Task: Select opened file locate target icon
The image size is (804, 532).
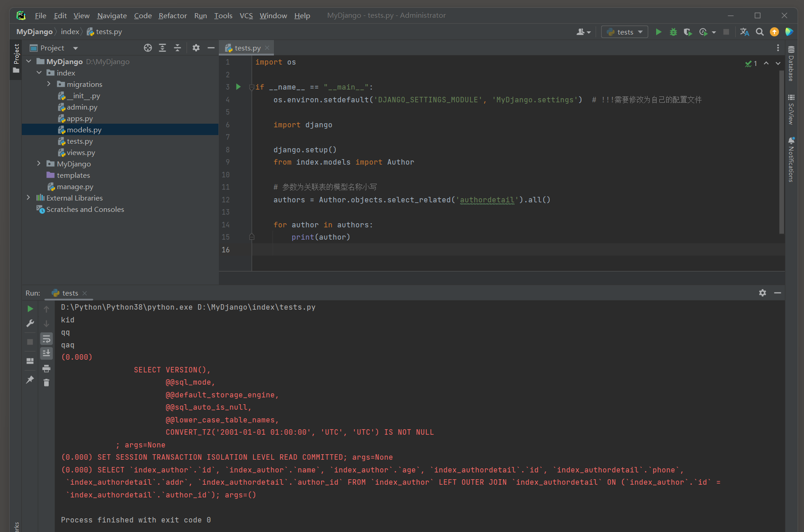Action: point(148,48)
